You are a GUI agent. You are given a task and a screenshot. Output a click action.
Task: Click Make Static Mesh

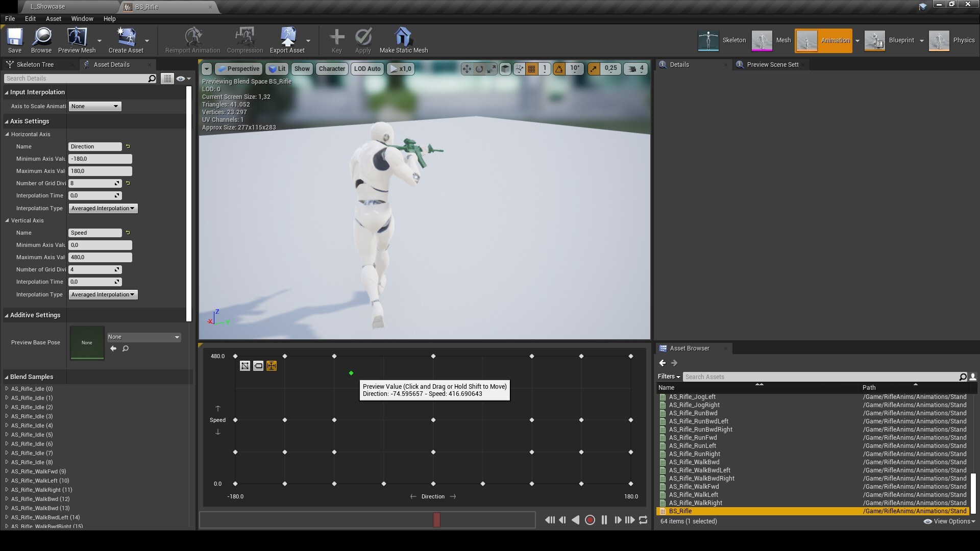pyautogui.click(x=403, y=40)
